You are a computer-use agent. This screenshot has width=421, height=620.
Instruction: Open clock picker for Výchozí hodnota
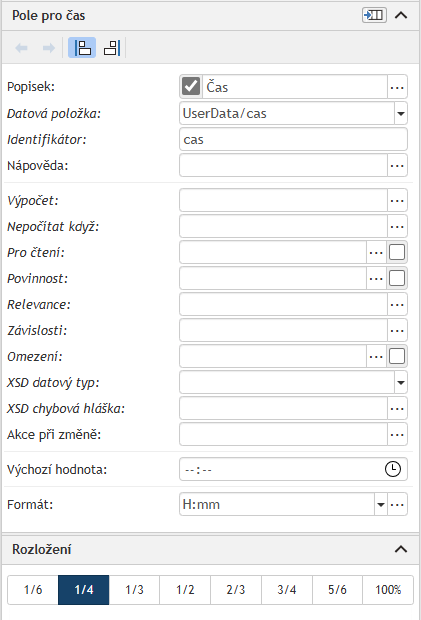coord(393,469)
